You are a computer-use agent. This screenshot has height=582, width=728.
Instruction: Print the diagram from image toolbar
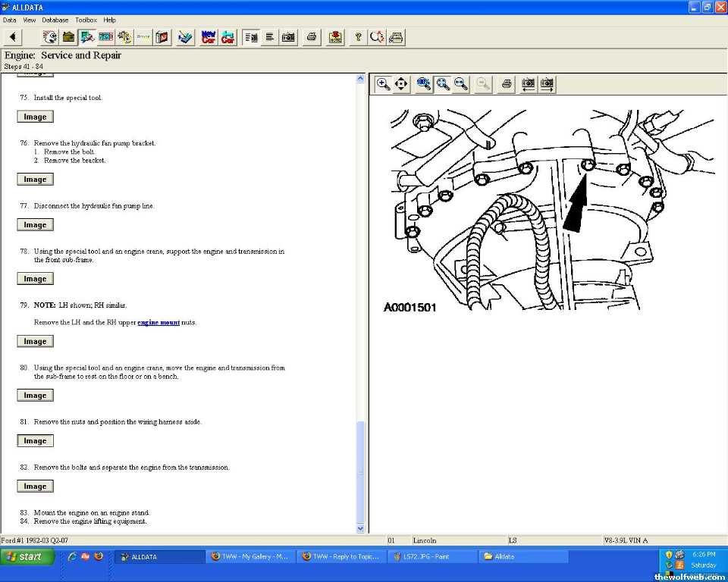[507, 84]
